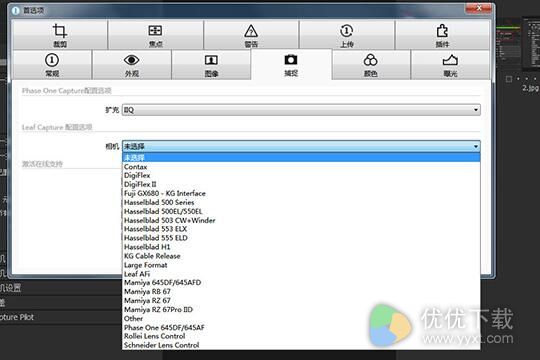Select Other from camera list
This screenshot has height=360, width=540.
(301, 318)
